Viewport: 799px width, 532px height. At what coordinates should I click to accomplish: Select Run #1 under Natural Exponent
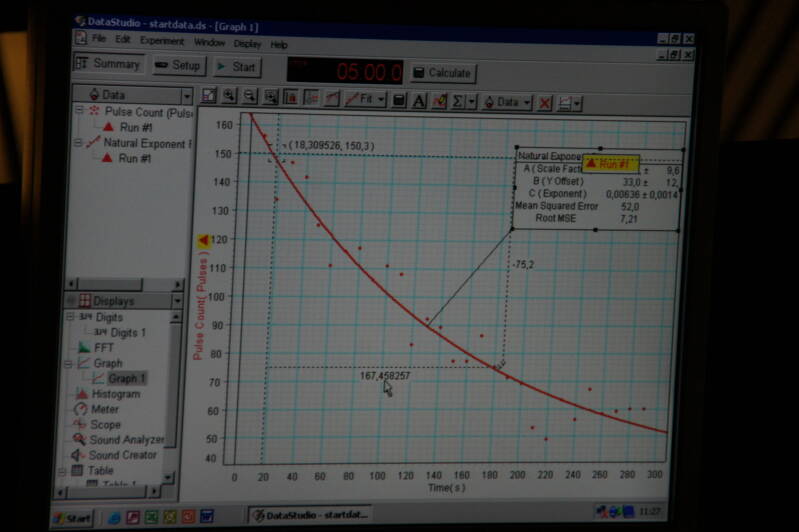pyautogui.click(x=126, y=158)
